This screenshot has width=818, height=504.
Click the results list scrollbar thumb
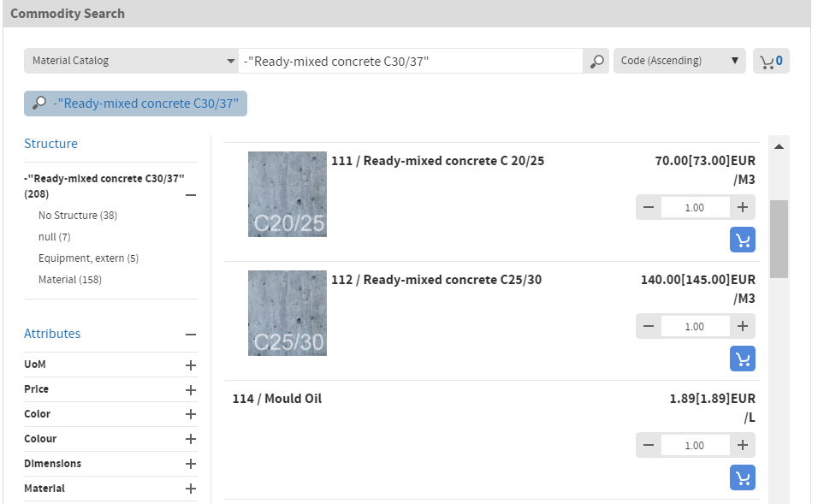[779, 239]
